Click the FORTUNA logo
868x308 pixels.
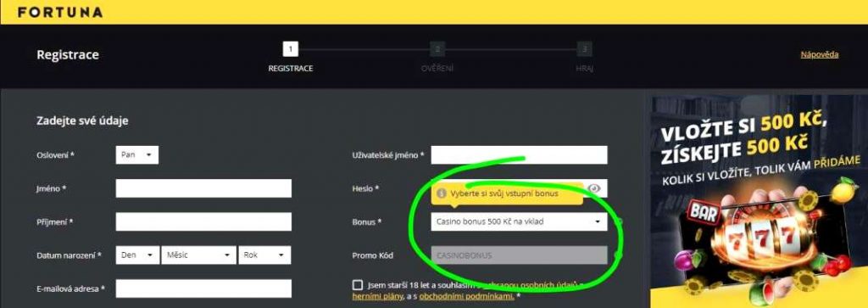(x=60, y=12)
